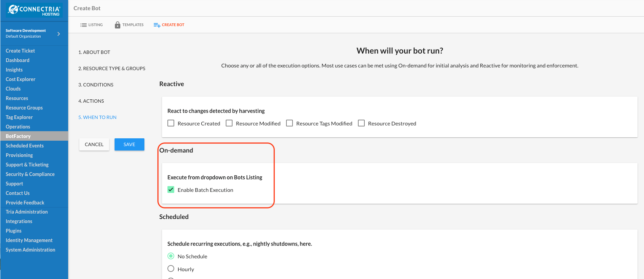
Task: Open Operations in sidebar
Action: (18, 127)
